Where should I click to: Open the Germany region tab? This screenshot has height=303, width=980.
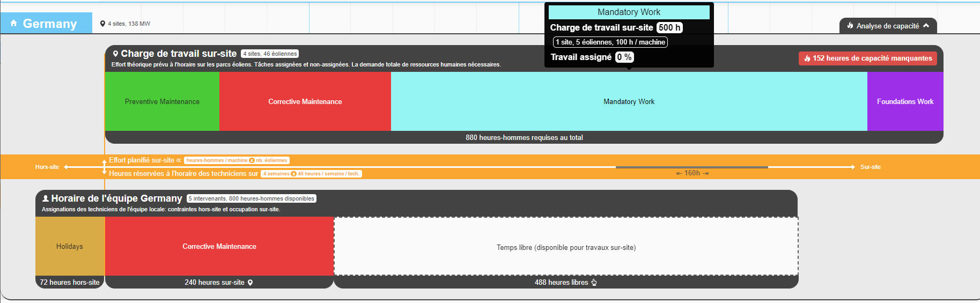click(x=47, y=24)
